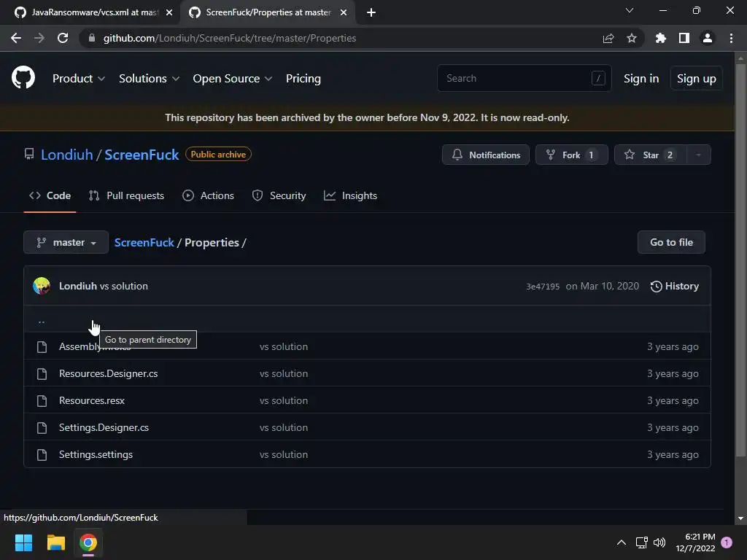This screenshot has height=560, width=747.
Task: Click Sign in link
Action: pos(641,79)
